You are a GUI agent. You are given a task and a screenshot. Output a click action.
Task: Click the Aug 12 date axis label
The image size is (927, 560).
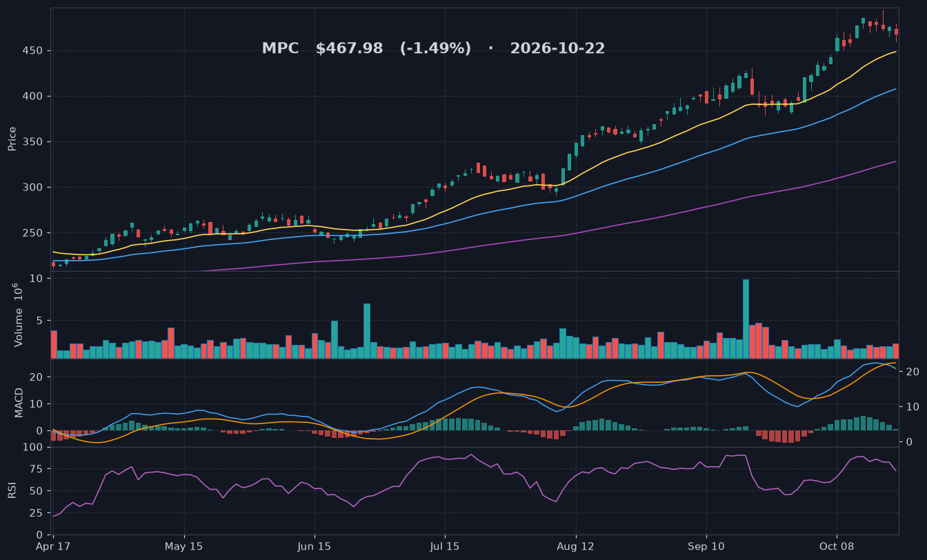[575, 546]
